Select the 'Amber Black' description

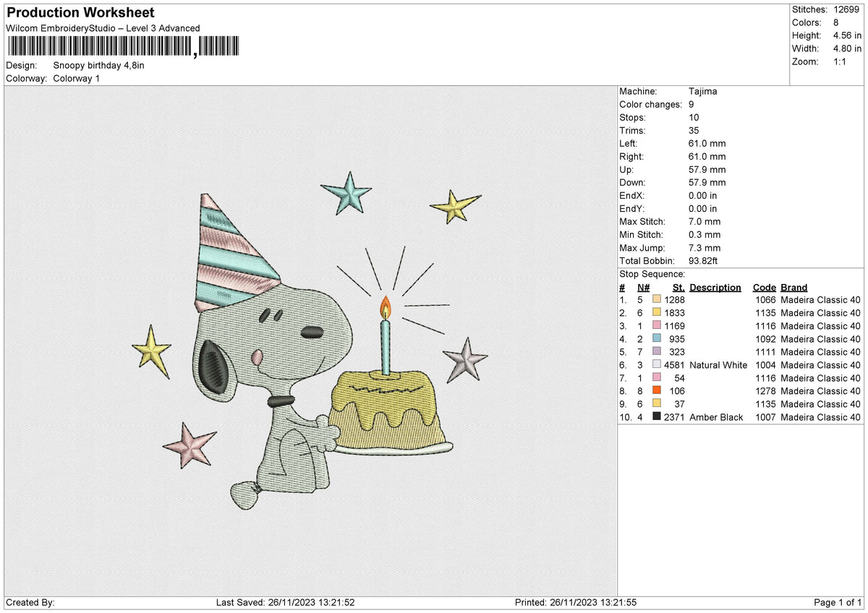[x=716, y=417]
